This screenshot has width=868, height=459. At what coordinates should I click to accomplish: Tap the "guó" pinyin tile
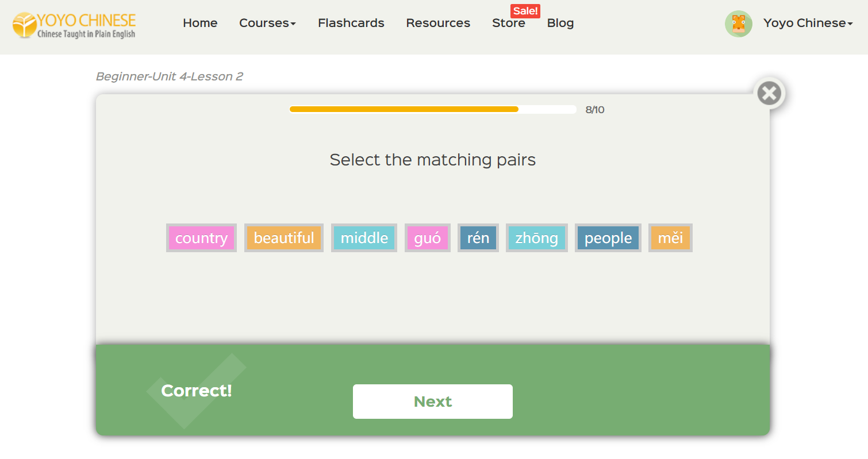click(x=428, y=238)
